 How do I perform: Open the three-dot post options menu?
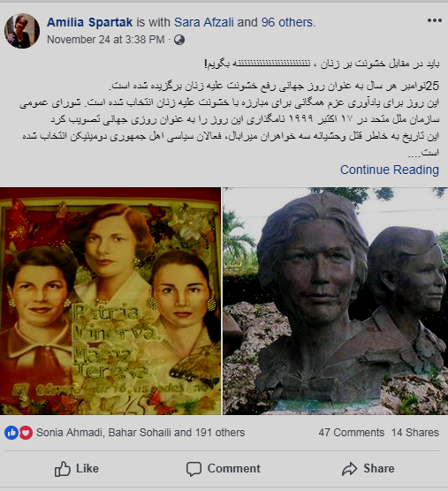point(435,20)
